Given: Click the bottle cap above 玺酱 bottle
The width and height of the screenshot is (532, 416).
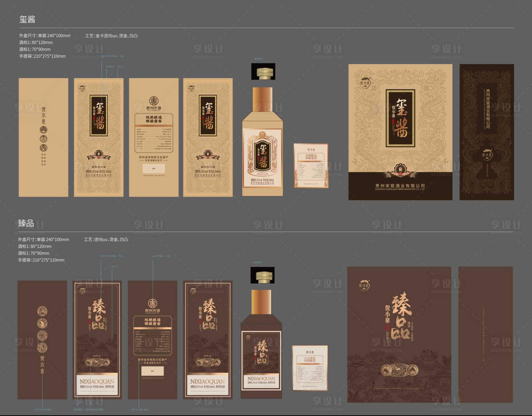Looking at the screenshot, I should tap(264, 71).
